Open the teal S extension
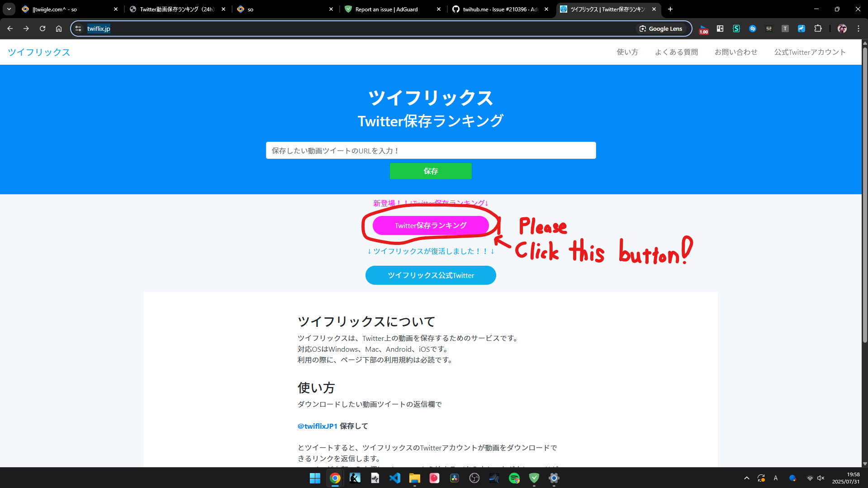 point(736,29)
